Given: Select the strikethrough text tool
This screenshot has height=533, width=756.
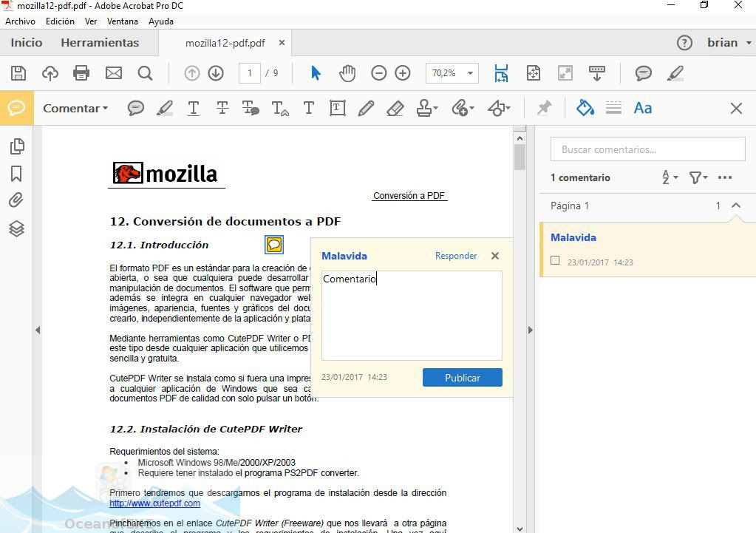Looking at the screenshot, I should [x=222, y=108].
